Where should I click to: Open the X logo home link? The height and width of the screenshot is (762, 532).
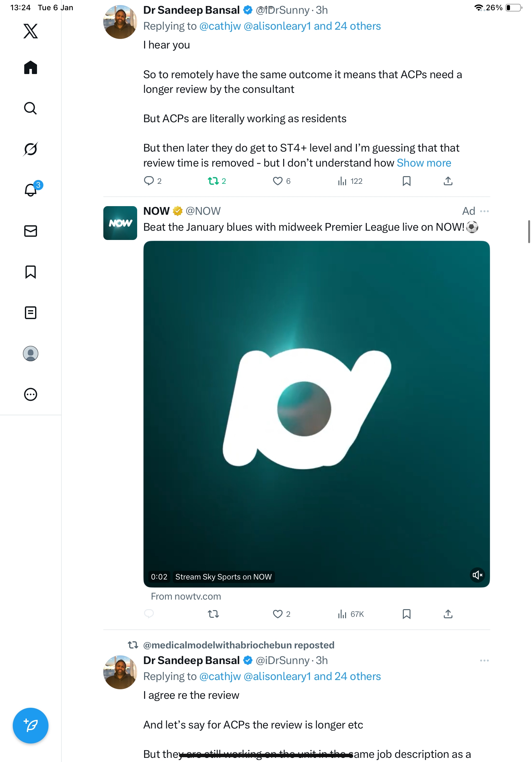pos(31,31)
